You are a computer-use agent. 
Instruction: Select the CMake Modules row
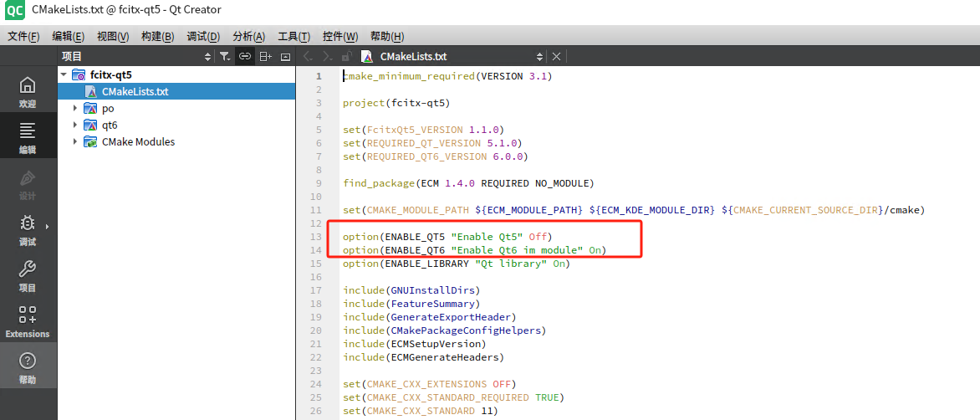[176, 141]
